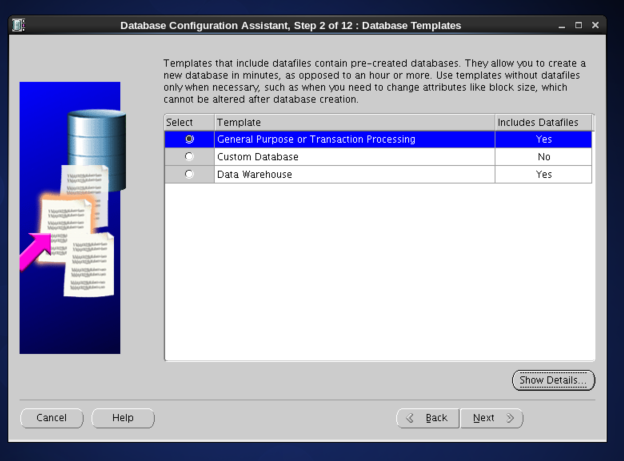Minimize the Database Configuration Assistant window
Screen dimensions: 624x461
coord(562,25)
